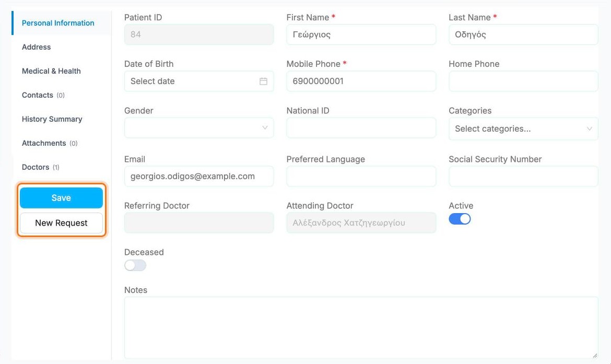This screenshot has height=364, width=611.
Task: Enable the Deceased switch
Action: (135, 265)
